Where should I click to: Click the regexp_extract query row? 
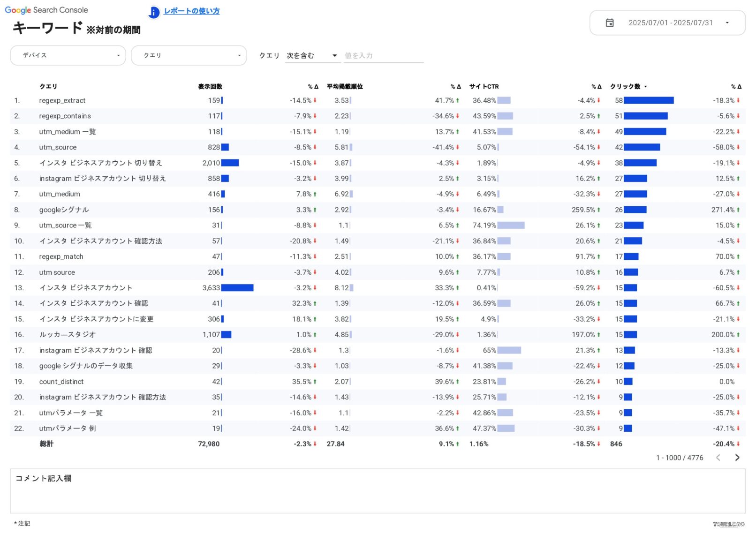(62, 101)
